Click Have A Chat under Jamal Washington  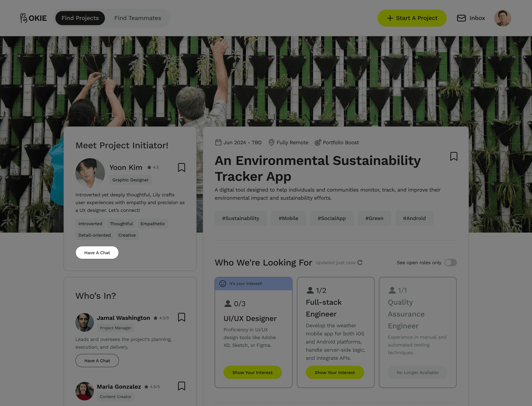pyautogui.click(x=97, y=361)
